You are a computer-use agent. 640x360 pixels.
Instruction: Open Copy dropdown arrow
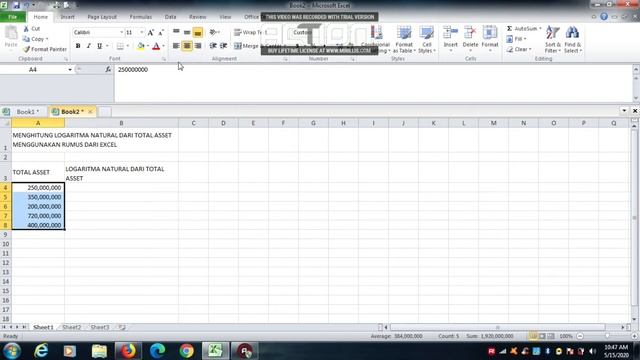(x=47, y=39)
